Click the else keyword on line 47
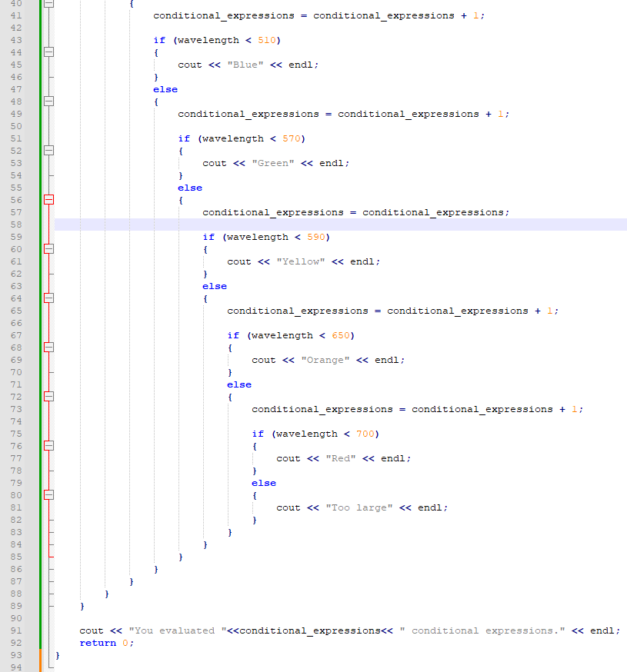The image size is (627, 672). [165, 89]
